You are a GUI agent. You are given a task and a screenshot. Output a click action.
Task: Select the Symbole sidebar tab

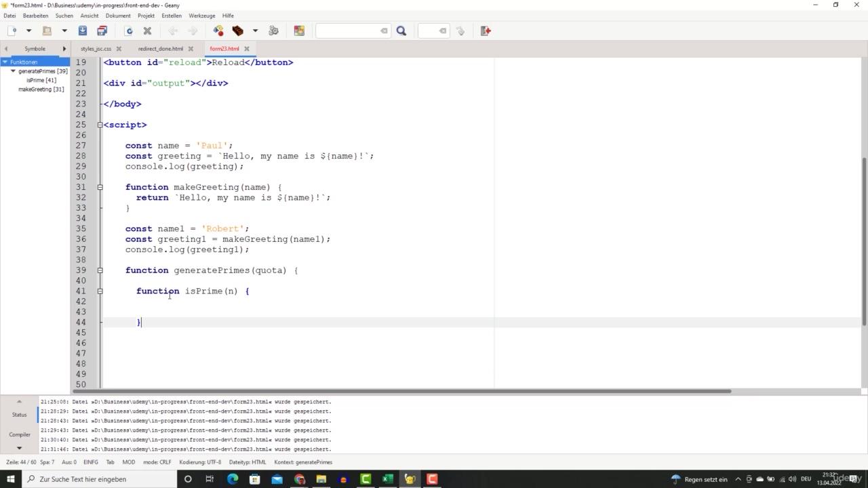pos(35,49)
